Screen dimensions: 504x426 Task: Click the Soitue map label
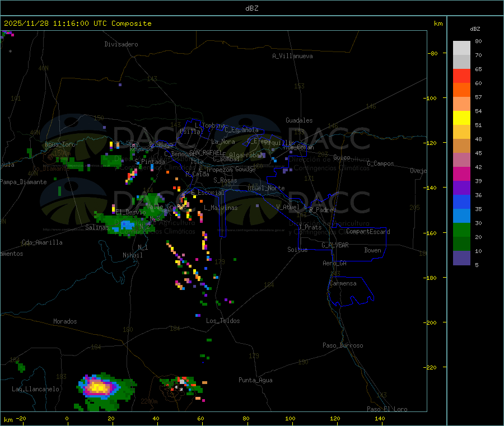pos(297,250)
